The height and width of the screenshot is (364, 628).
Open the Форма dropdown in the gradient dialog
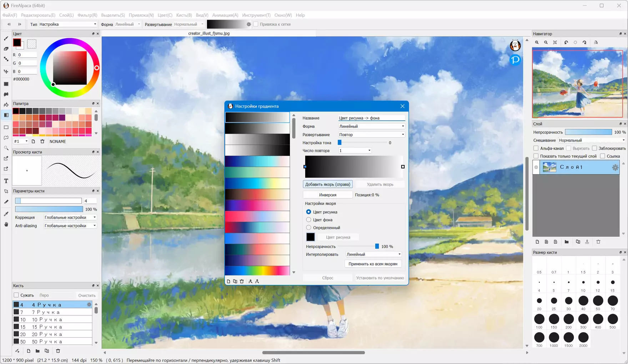(x=372, y=126)
